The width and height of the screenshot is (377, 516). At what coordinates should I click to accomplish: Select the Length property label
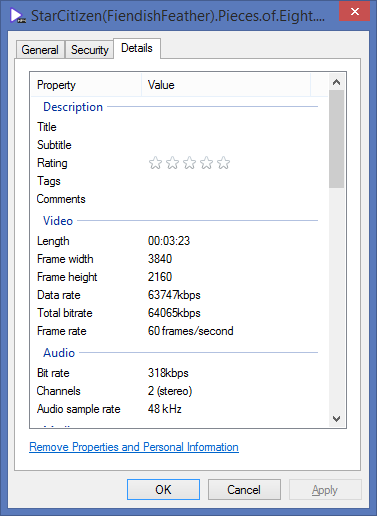coord(53,241)
